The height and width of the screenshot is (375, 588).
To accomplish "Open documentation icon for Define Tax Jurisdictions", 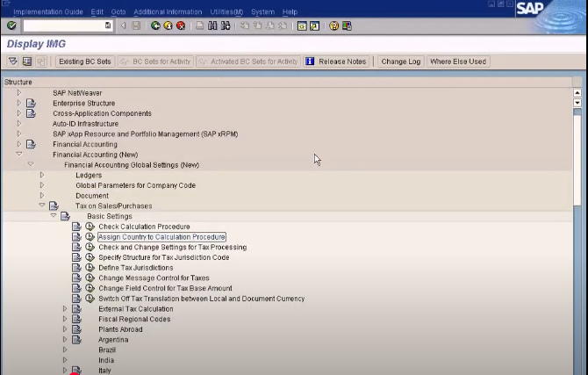I will [76, 268].
